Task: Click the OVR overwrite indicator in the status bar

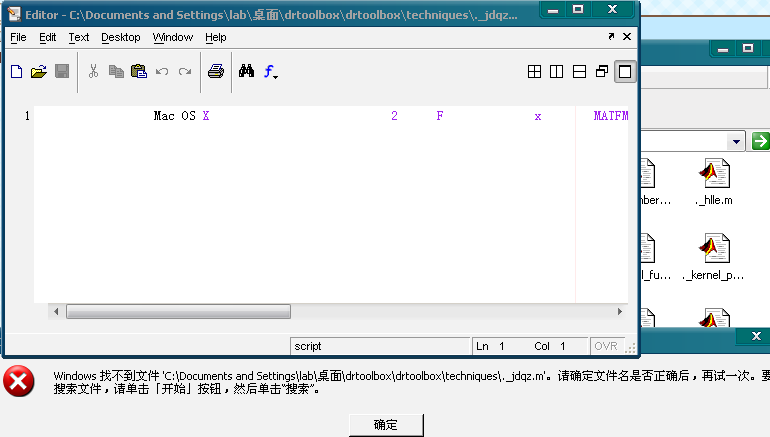Action: click(x=606, y=346)
